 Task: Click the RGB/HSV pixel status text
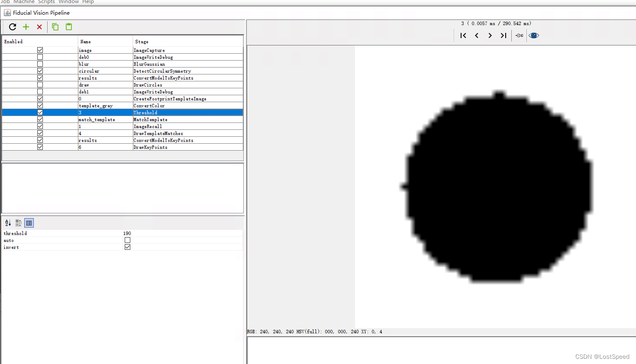click(315, 332)
